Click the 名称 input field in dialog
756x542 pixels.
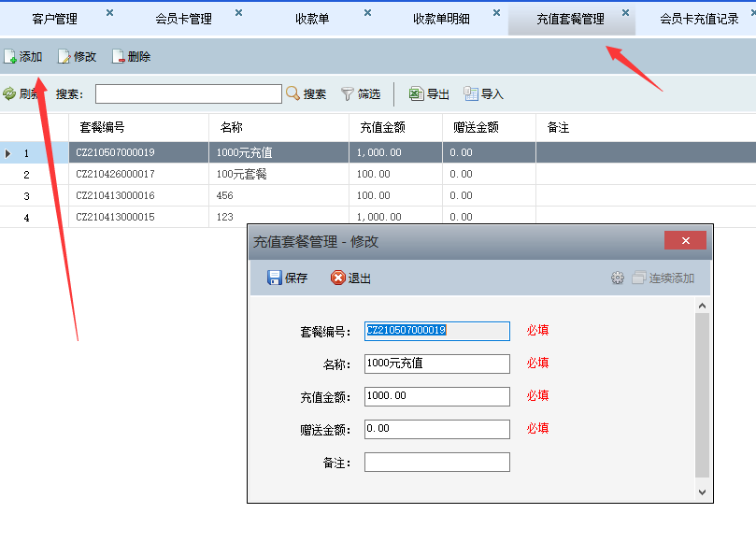pos(436,364)
